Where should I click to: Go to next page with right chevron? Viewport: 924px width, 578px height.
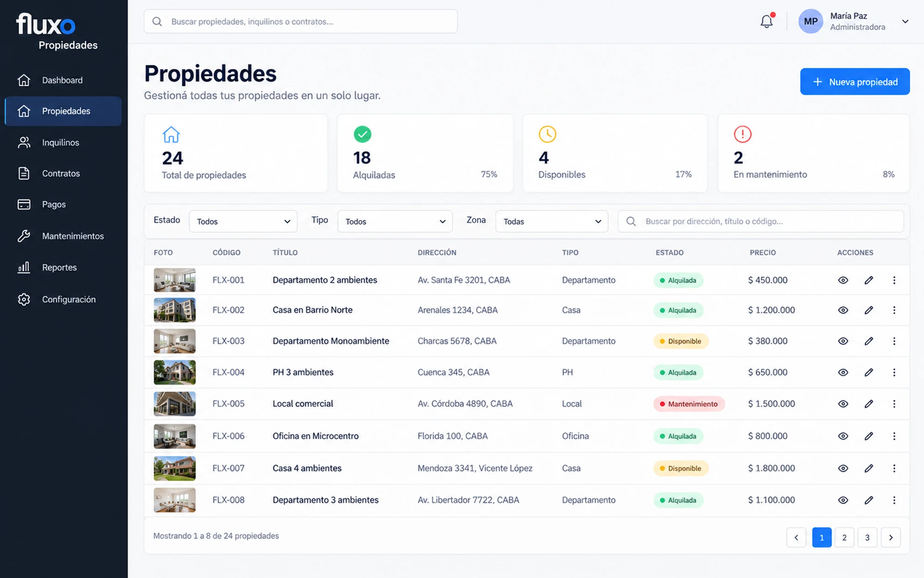click(891, 537)
